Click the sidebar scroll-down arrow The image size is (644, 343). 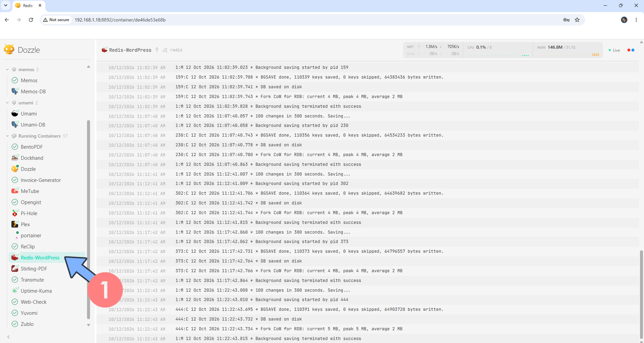(x=89, y=325)
